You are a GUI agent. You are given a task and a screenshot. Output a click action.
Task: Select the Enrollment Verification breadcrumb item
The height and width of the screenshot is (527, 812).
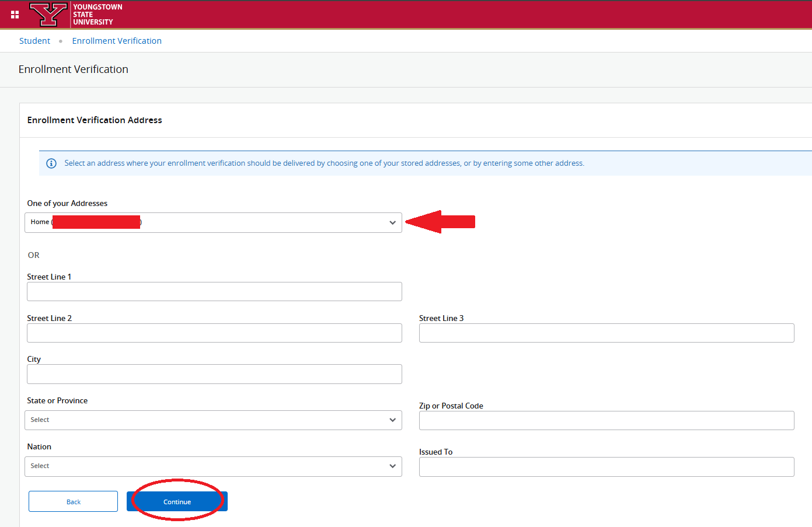pos(117,41)
